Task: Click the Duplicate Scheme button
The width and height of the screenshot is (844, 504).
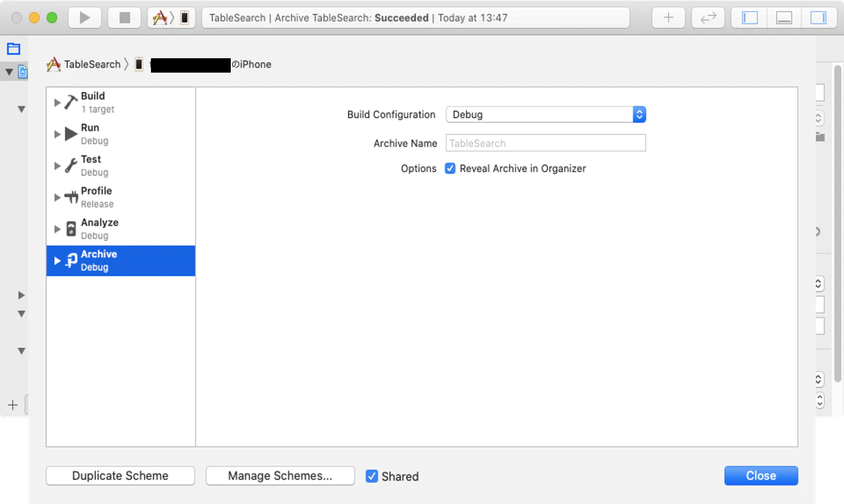Action: point(120,476)
